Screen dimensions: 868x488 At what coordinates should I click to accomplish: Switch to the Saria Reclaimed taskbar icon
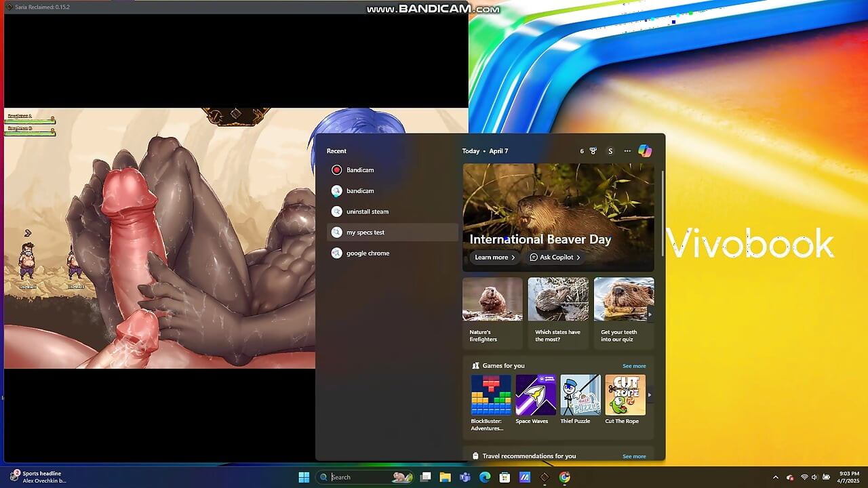(x=545, y=477)
